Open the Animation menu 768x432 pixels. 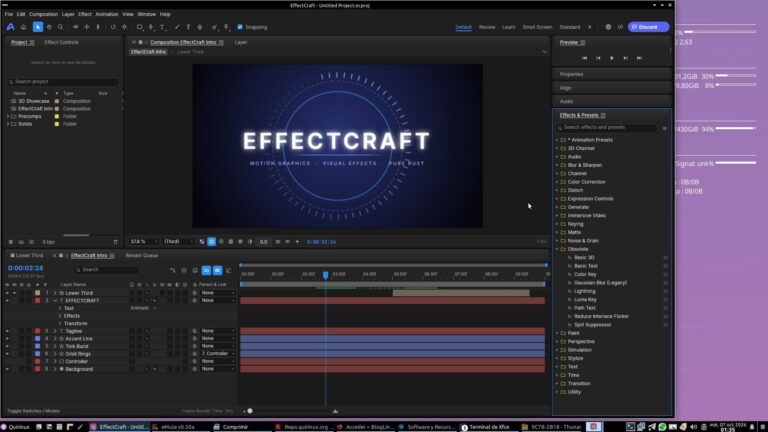click(x=107, y=14)
